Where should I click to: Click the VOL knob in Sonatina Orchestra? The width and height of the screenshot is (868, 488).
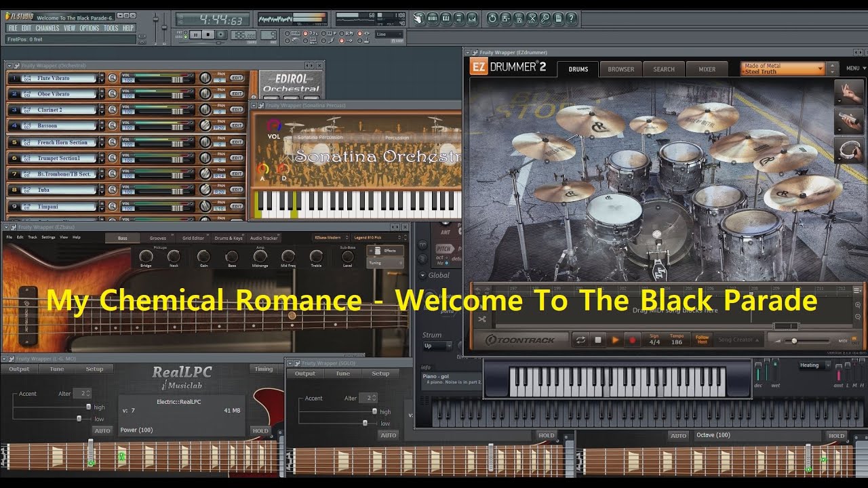pyautogui.click(x=273, y=125)
